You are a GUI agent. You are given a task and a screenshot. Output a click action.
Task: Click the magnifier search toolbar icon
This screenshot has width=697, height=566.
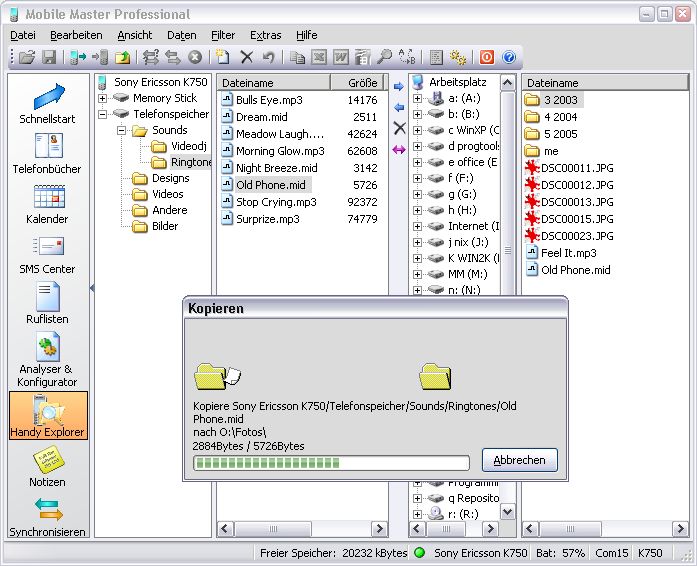383,57
